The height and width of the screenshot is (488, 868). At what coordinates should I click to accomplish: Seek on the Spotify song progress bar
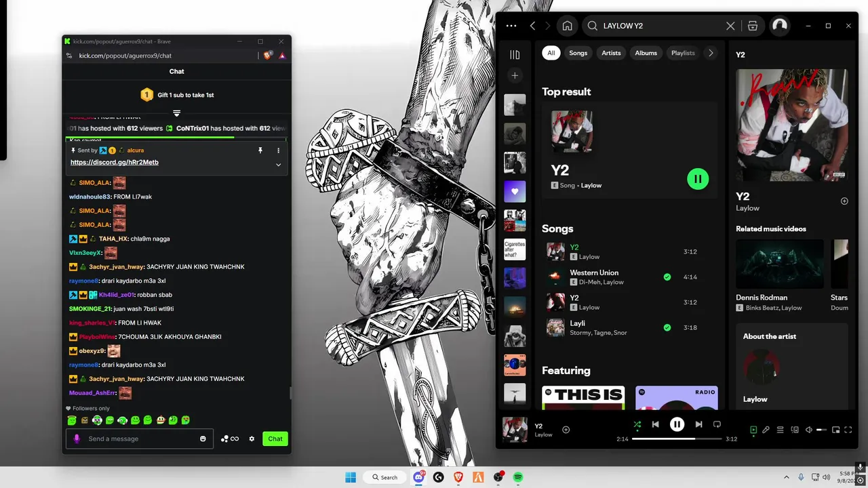coord(677,439)
